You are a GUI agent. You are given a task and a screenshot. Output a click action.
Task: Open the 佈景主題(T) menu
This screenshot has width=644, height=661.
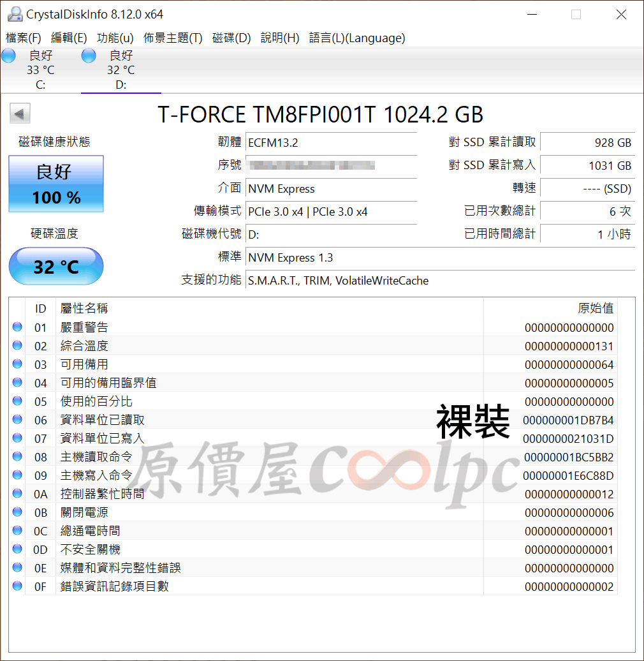[x=173, y=38]
